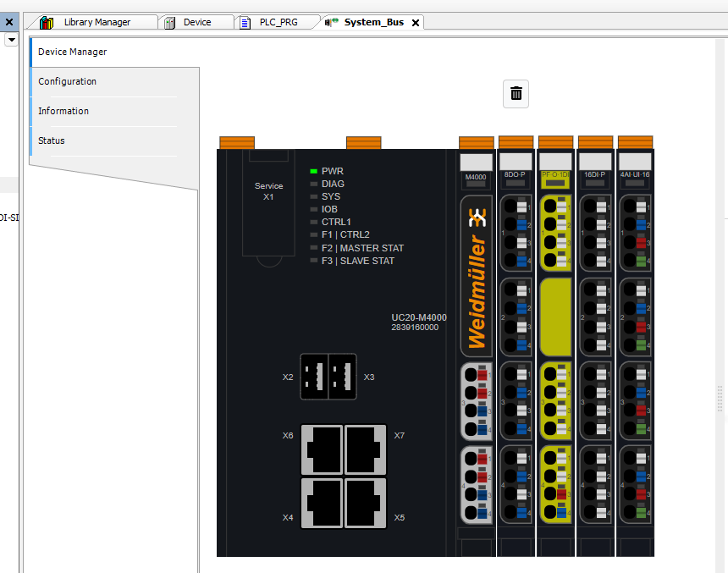
Task: Open the left panel dropdown arrow
Action: pyautogui.click(x=12, y=40)
